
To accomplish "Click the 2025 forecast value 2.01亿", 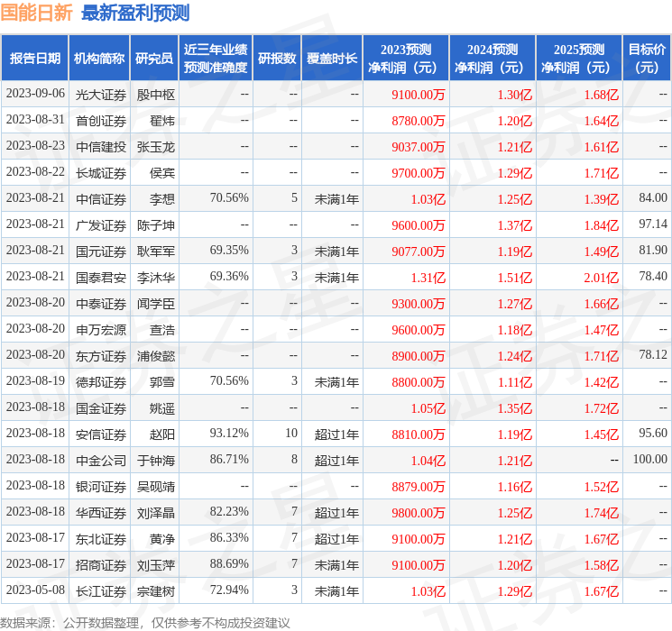I will pos(602,278).
